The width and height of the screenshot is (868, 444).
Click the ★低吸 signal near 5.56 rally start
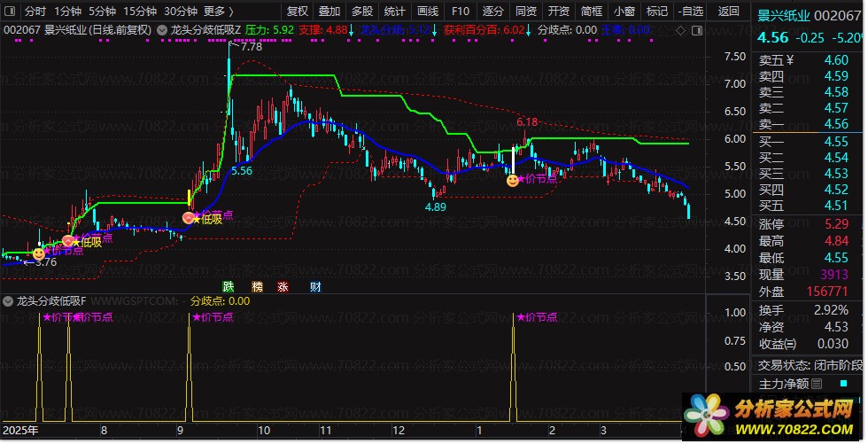coord(207,220)
